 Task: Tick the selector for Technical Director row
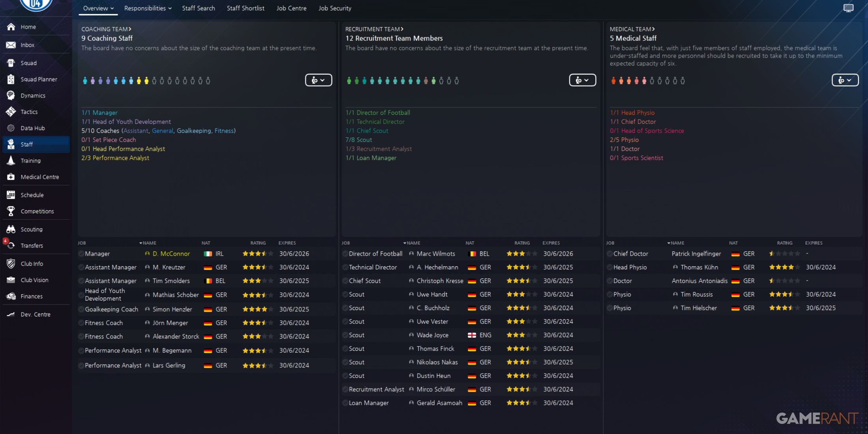pos(345,267)
